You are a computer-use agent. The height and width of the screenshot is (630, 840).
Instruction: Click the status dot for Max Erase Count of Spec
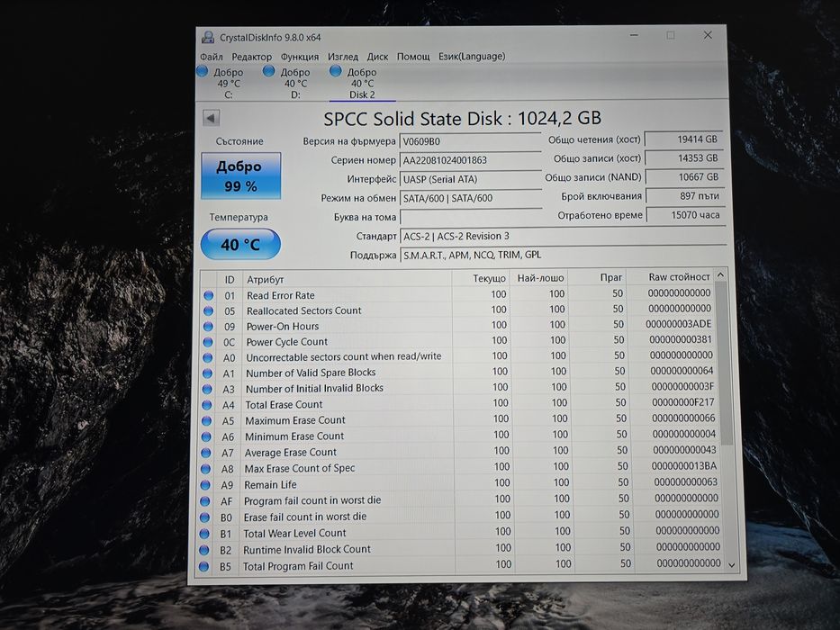pyautogui.click(x=205, y=469)
